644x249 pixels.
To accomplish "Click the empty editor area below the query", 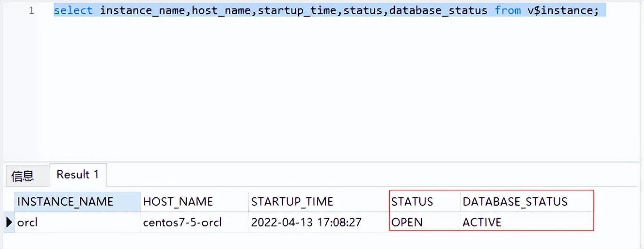I will coord(329,89).
